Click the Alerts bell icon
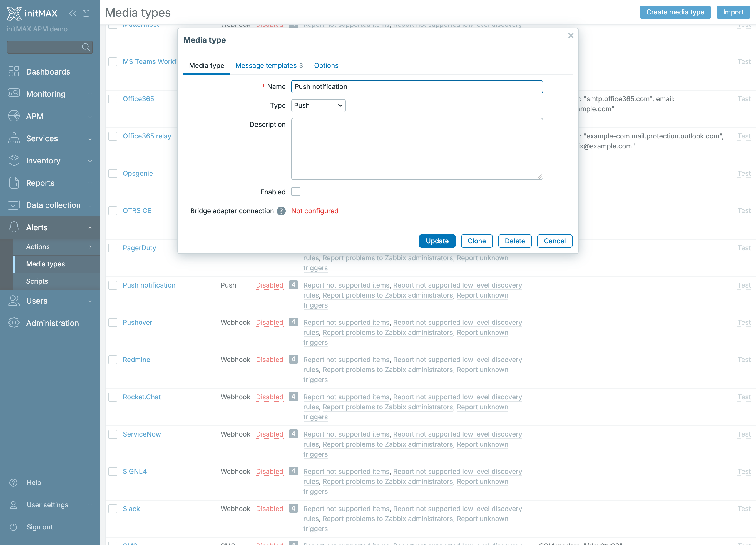This screenshot has width=756, height=545. click(x=14, y=227)
